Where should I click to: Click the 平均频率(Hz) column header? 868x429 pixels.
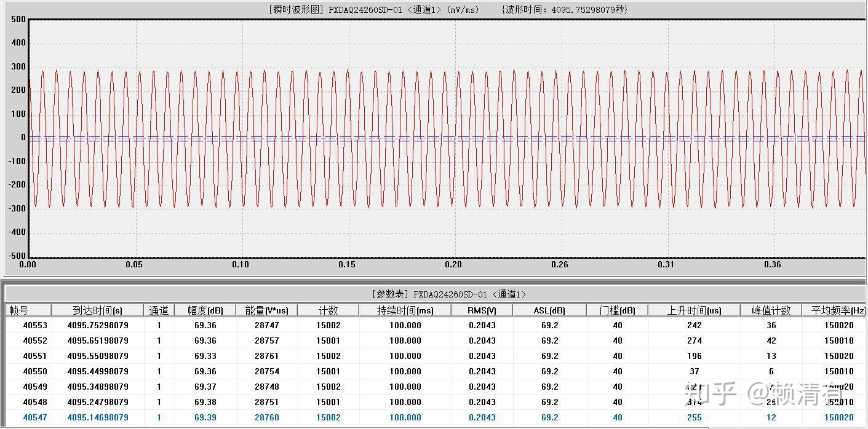(x=835, y=310)
